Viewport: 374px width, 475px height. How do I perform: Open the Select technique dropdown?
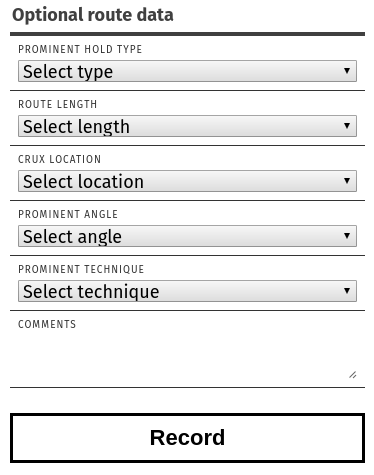(x=187, y=291)
